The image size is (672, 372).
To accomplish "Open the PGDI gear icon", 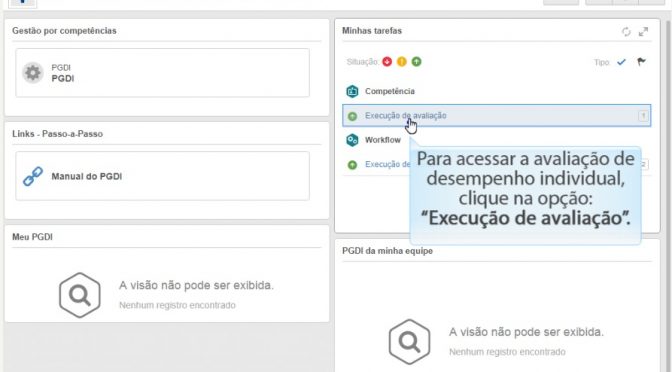I will (33, 73).
